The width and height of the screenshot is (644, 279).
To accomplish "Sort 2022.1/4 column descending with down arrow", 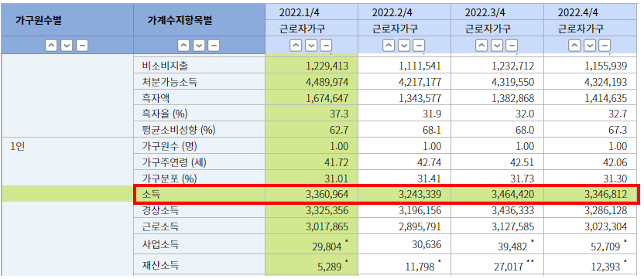I will pyautogui.click(x=311, y=46).
